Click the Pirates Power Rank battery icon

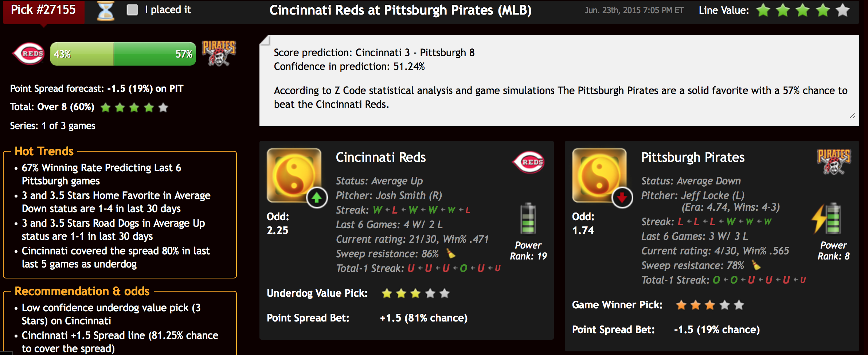coord(828,218)
